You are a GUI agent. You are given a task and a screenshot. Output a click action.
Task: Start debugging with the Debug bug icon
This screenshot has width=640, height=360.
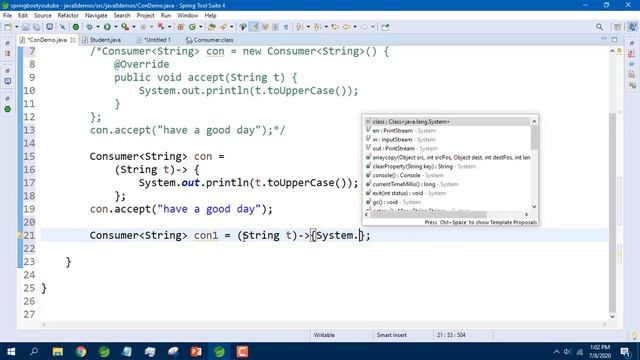pyautogui.click(x=89, y=27)
